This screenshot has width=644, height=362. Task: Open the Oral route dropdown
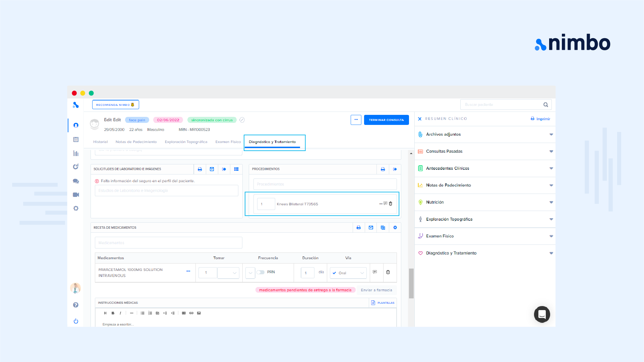click(348, 273)
